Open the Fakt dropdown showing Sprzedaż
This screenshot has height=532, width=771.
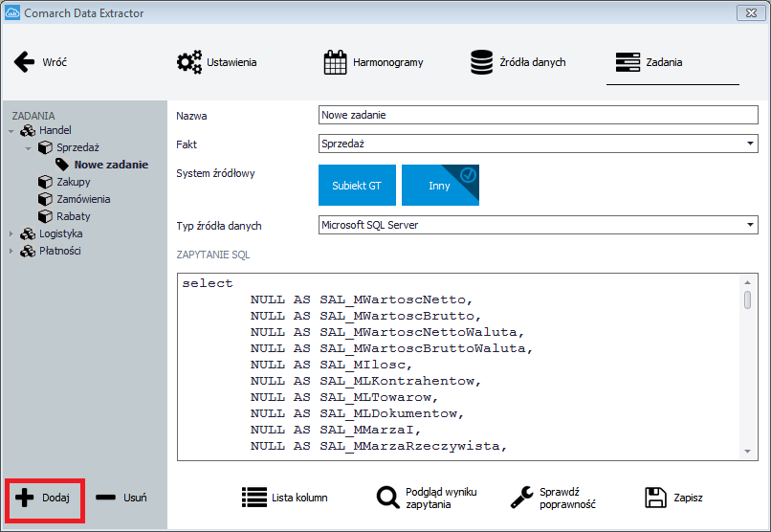[x=538, y=144]
